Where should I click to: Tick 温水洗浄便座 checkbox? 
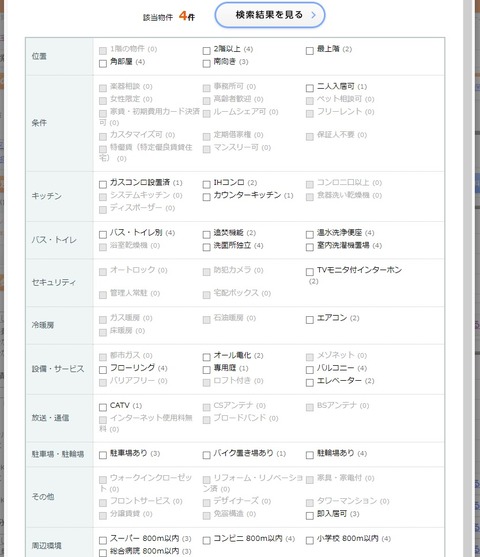click(x=309, y=234)
